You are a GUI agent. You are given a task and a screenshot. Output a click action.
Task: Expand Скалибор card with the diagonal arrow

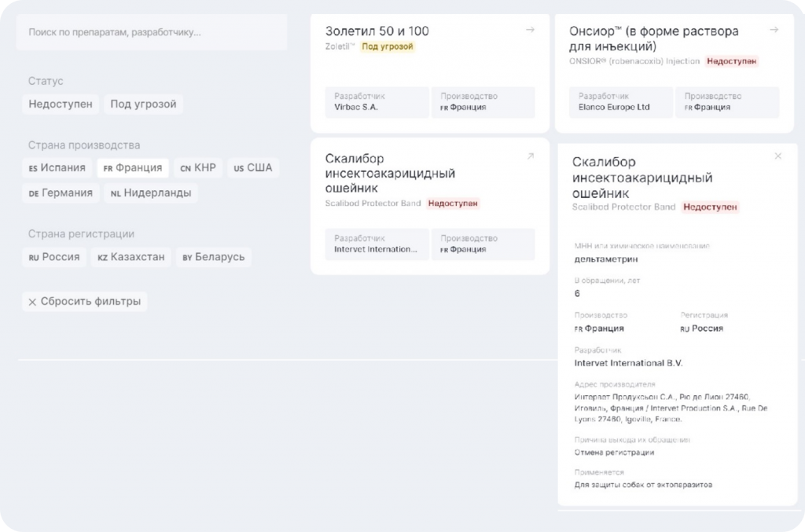(x=531, y=156)
